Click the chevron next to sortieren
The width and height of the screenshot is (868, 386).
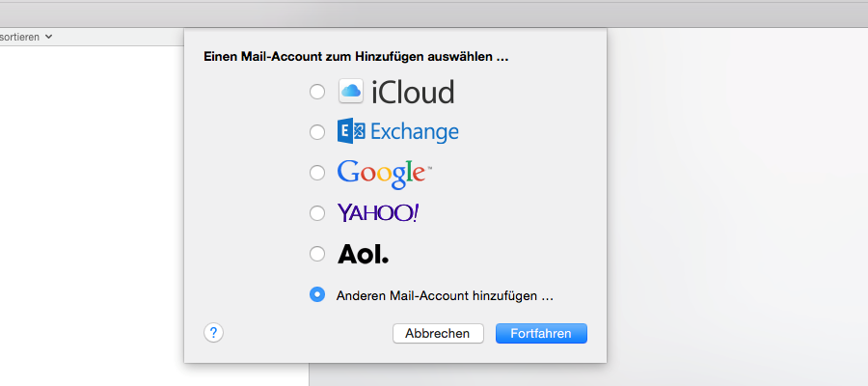click(x=49, y=37)
